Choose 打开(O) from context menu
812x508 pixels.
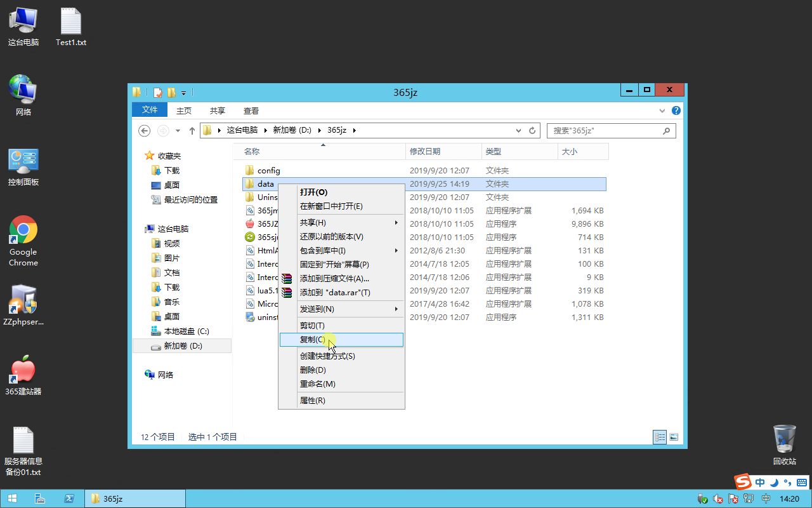341,192
